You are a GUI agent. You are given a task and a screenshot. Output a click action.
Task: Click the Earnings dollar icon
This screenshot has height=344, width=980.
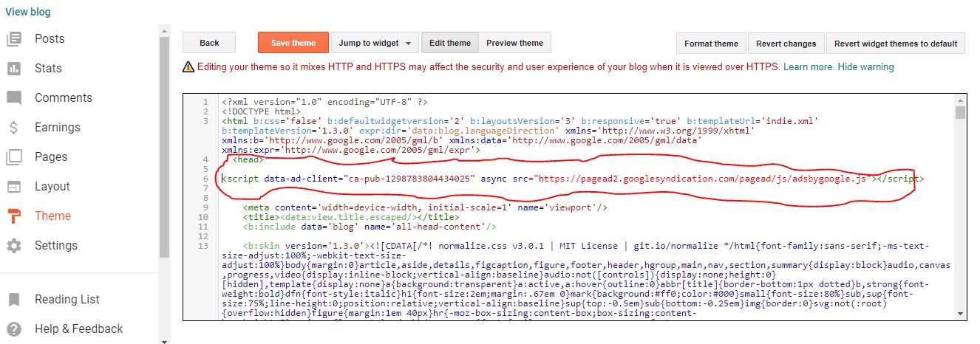(x=14, y=127)
